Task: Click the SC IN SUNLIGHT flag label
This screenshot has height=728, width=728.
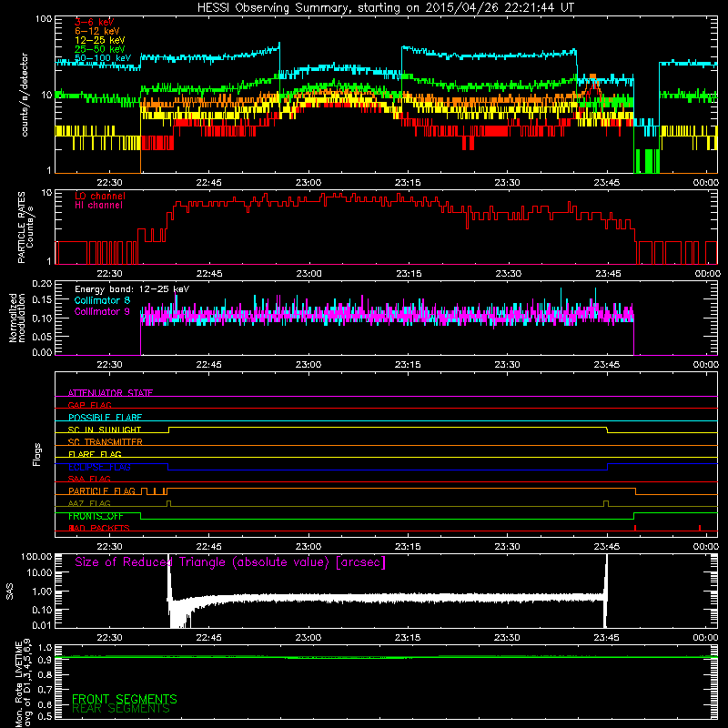Action: coord(105,430)
